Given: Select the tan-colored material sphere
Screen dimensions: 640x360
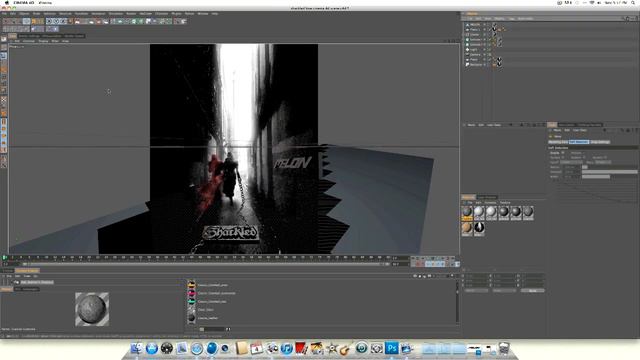Looking at the screenshot, I should [x=467, y=229].
